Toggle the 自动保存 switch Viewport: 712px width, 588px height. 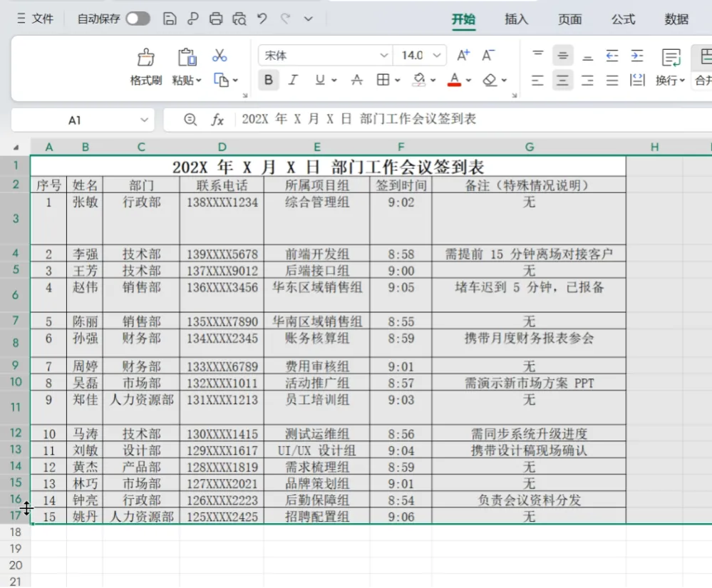(138, 19)
